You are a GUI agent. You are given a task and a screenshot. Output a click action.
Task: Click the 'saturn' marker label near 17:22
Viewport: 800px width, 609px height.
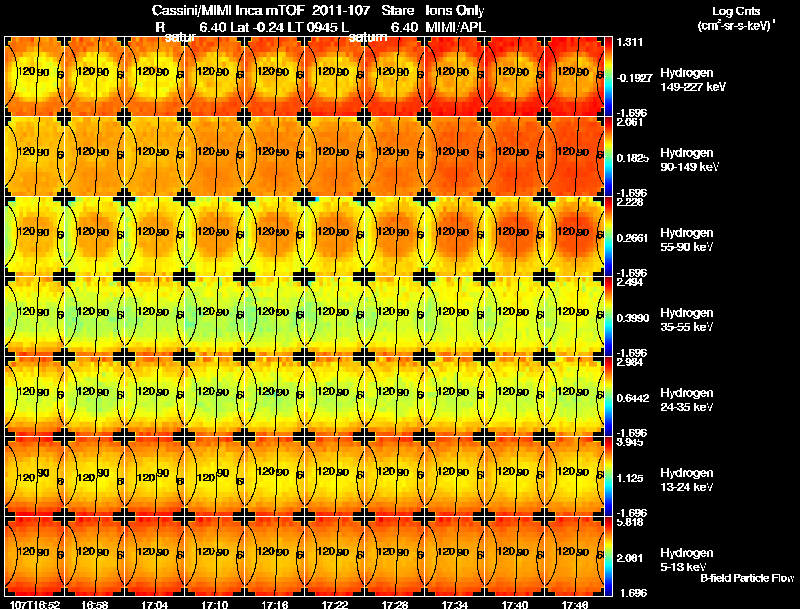tap(368, 37)
